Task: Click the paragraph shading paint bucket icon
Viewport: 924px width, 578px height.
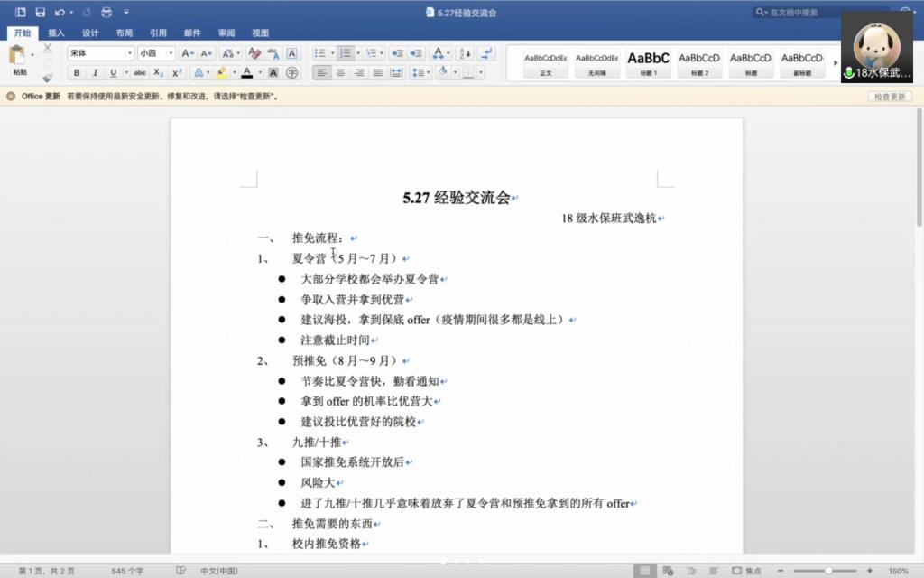Action: point(443,72)
